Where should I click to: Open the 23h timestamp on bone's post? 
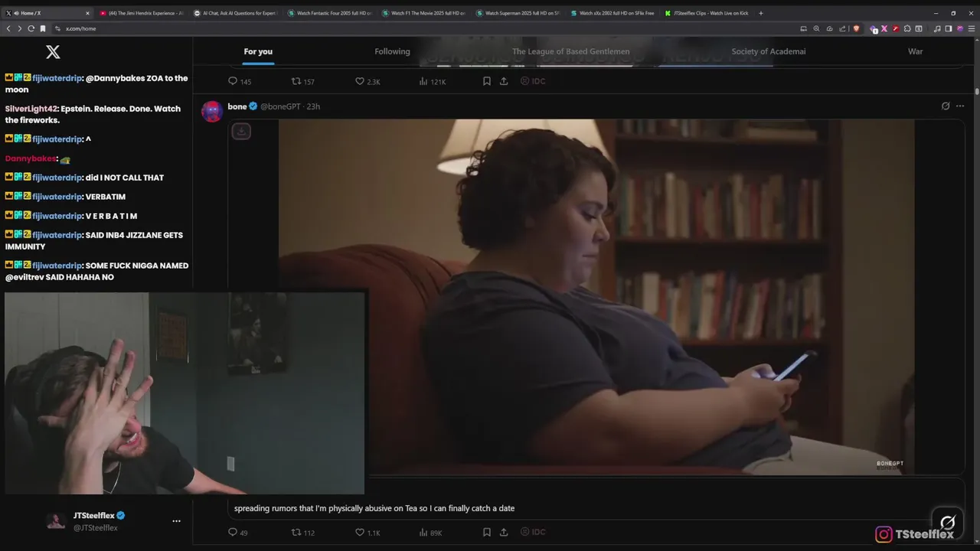[x=314, y=106]
